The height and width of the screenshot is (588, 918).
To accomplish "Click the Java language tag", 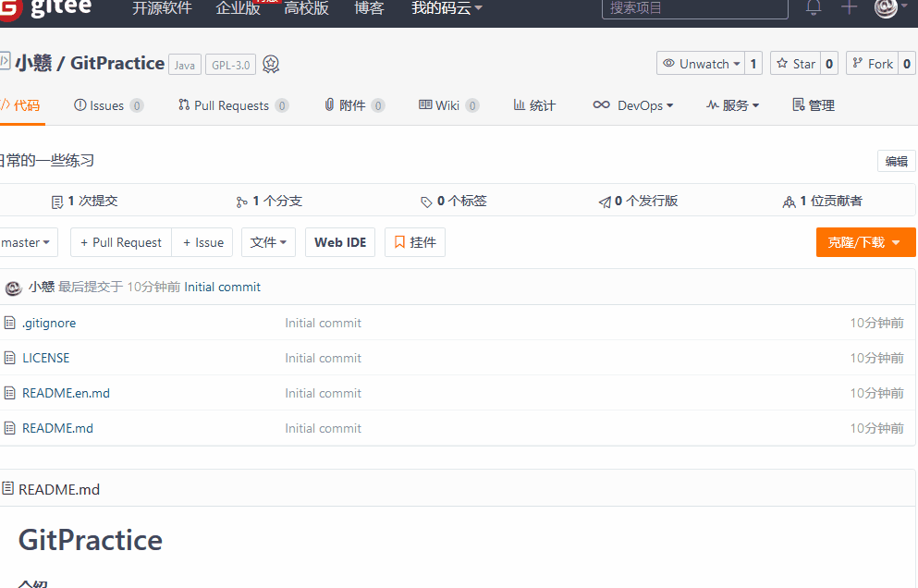I will [184, 65].
